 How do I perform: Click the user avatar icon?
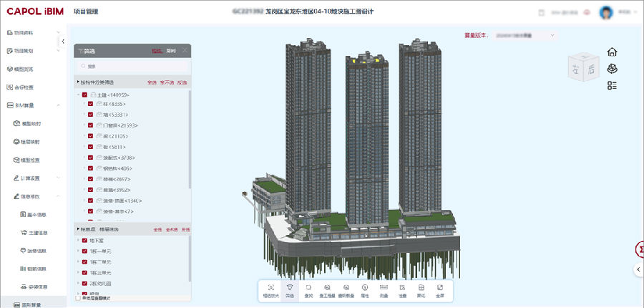pos(605,12)
